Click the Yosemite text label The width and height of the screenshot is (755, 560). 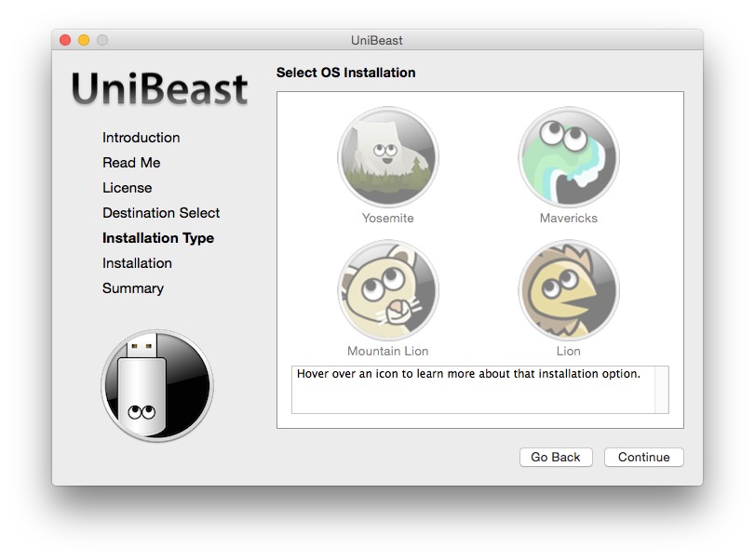tap(387, 219)
